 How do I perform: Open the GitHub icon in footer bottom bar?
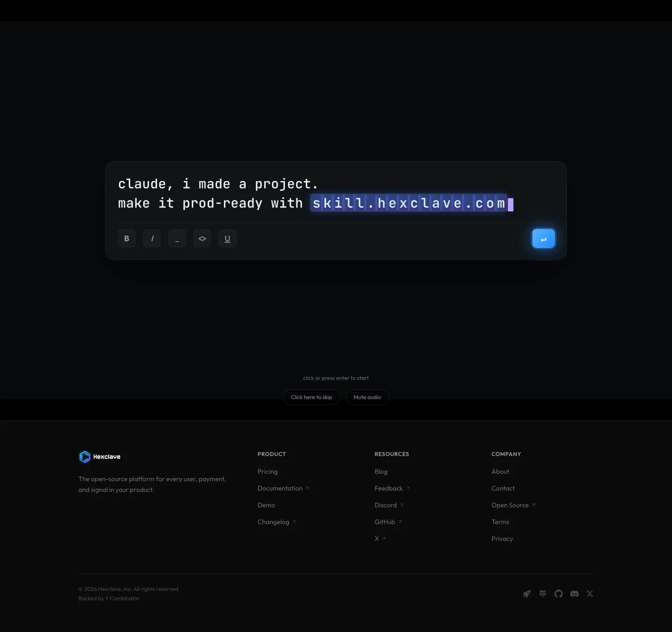pos(559,594)
